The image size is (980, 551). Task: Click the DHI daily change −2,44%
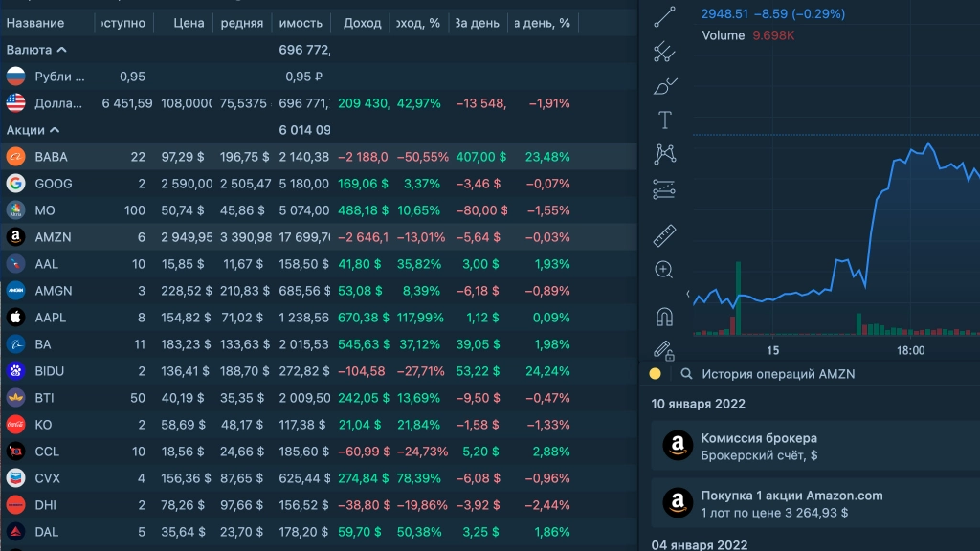[547, 505]
